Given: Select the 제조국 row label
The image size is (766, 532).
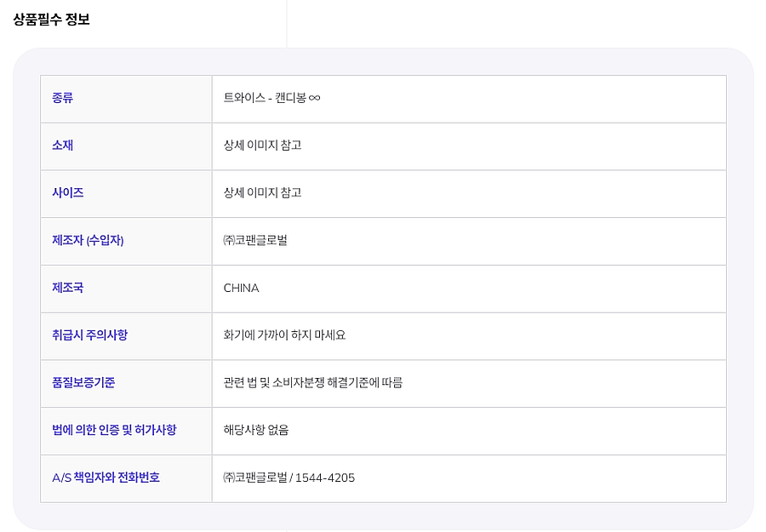Looking at the screenshot, I should 68,289.
